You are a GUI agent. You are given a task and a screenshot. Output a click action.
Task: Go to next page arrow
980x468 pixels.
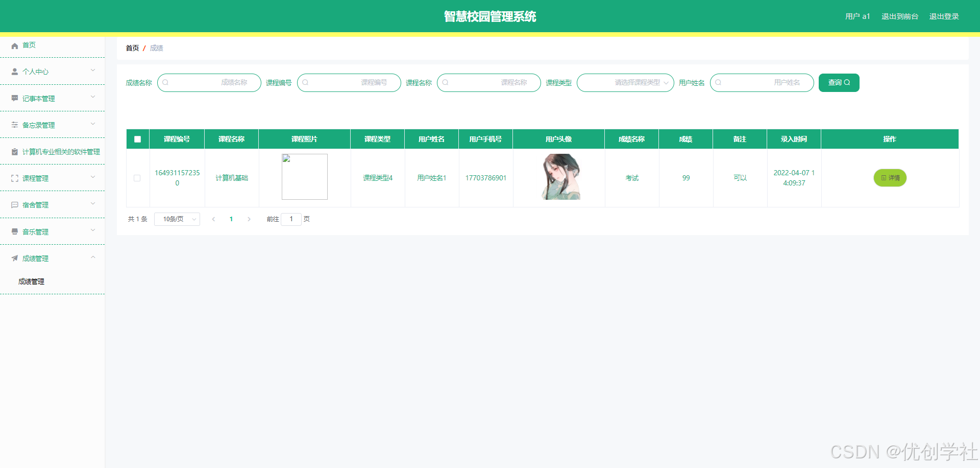249,219
